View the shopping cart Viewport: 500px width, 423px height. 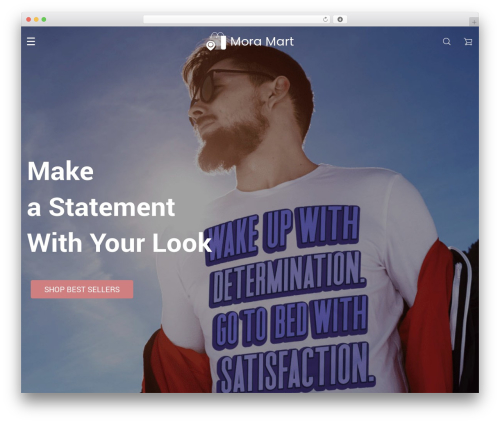pyautogui.click(x=468, y=41)
